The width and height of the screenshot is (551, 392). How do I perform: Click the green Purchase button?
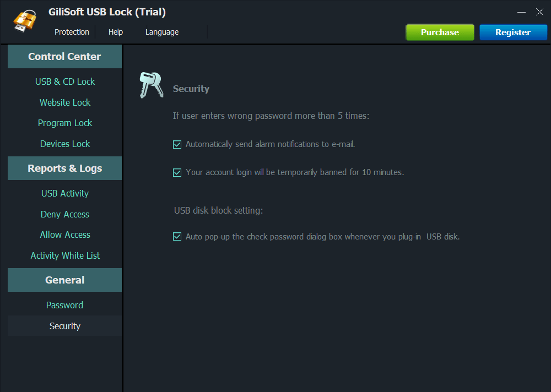pyautogui.click(x=440, y=32)
